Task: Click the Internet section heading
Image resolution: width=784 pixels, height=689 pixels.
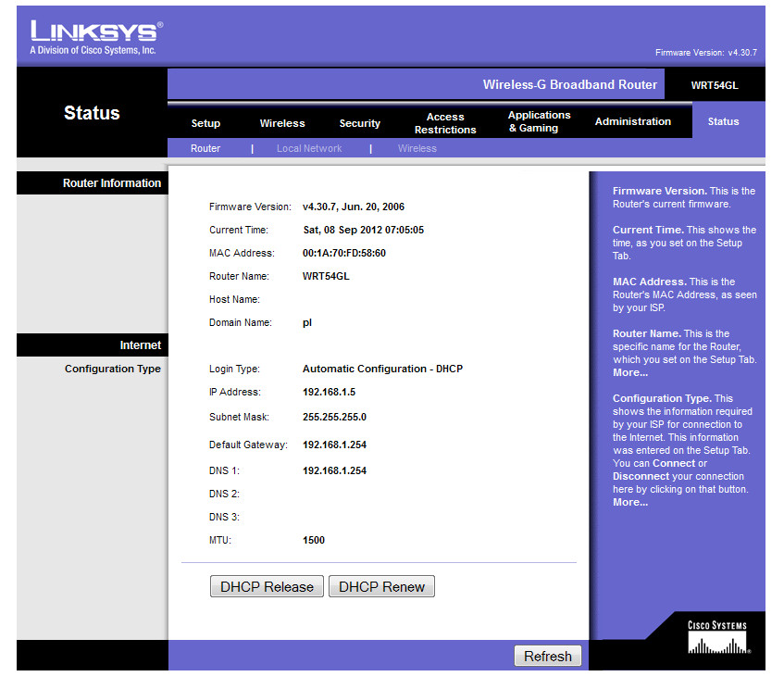Action: [x=141, y=345]
